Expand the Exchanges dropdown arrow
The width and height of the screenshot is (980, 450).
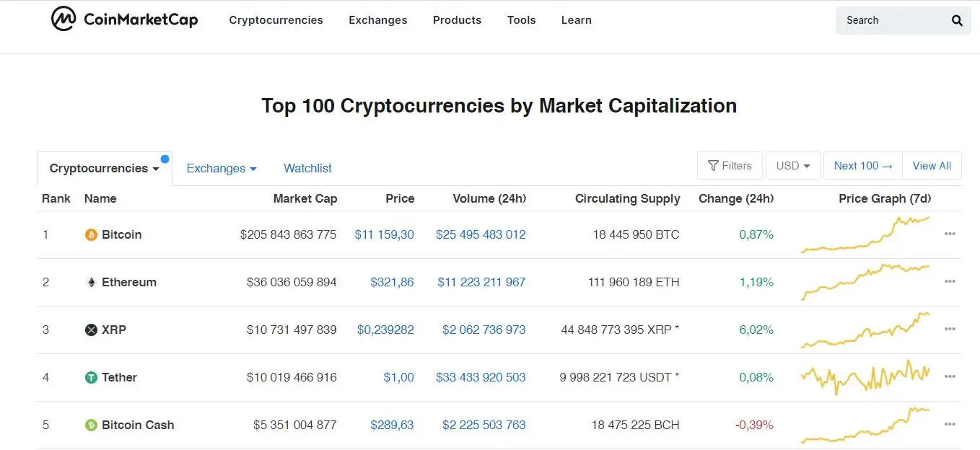tap(252, 168)
